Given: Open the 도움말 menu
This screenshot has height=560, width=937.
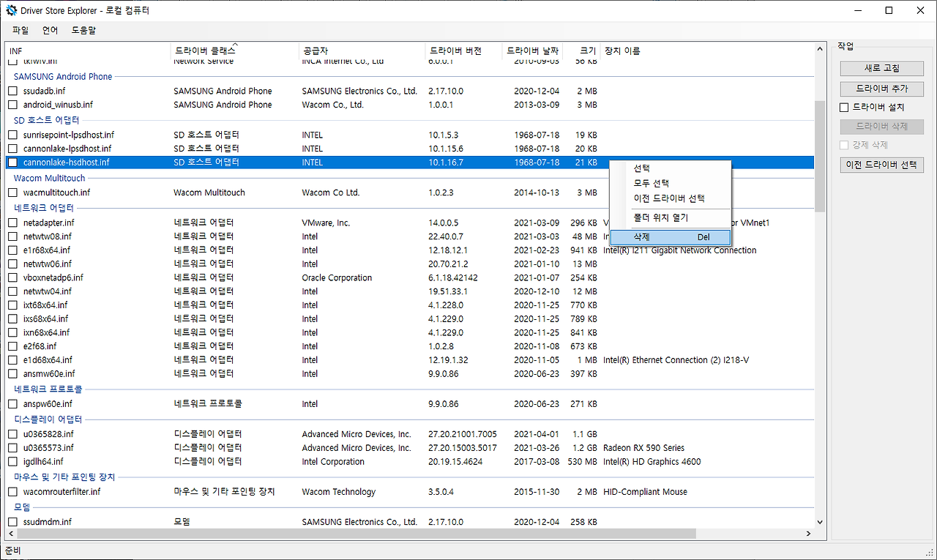Looking at the screenshot, I should pos(83,31).
